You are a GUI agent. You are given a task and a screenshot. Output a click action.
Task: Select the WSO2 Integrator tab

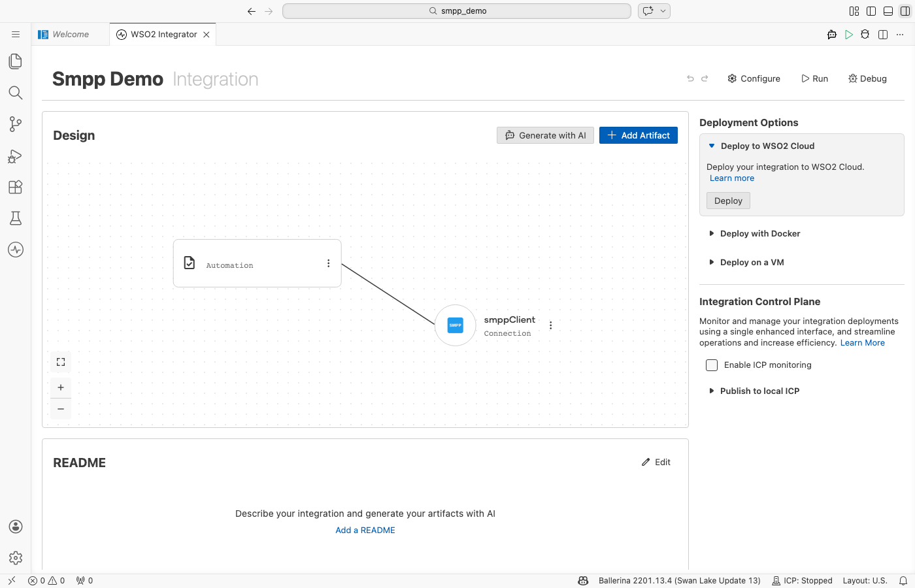pos(163,35)
